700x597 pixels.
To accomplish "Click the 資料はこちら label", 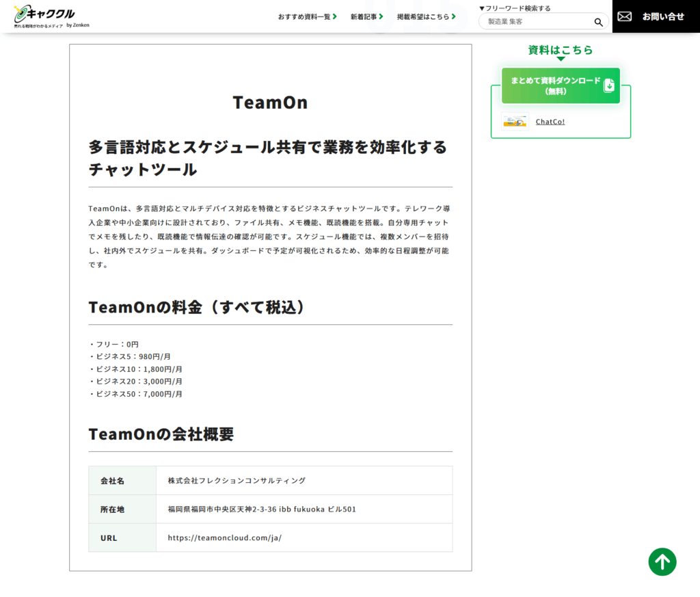I will (561, 50).
